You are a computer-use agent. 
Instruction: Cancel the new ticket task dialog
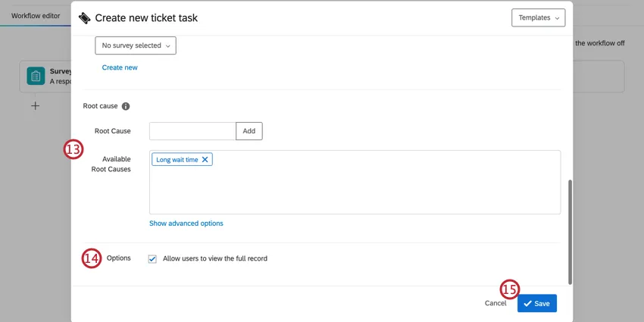click(x=495, y=303)
